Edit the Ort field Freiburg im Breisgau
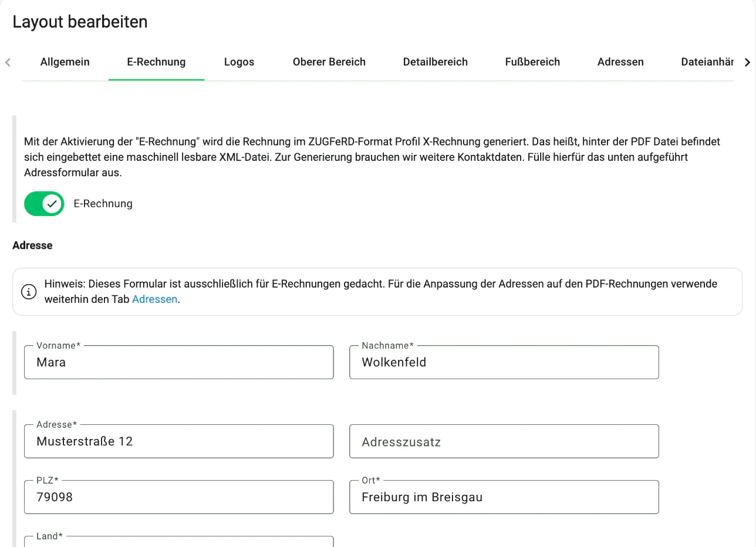756x547 pixels. [504, 497]
